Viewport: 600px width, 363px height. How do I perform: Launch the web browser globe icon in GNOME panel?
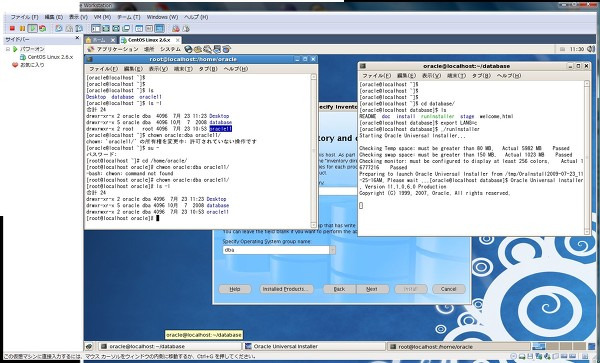pos(188,49)
